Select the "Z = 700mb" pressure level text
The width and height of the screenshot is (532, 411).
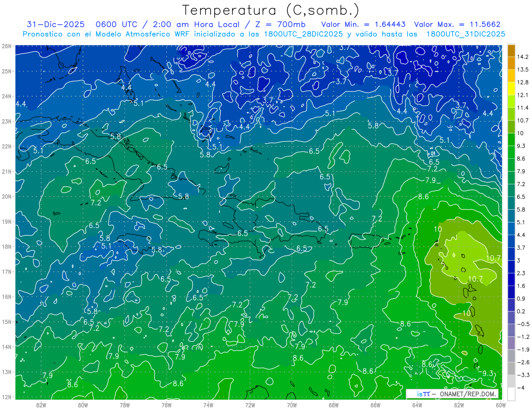(280, 24)
